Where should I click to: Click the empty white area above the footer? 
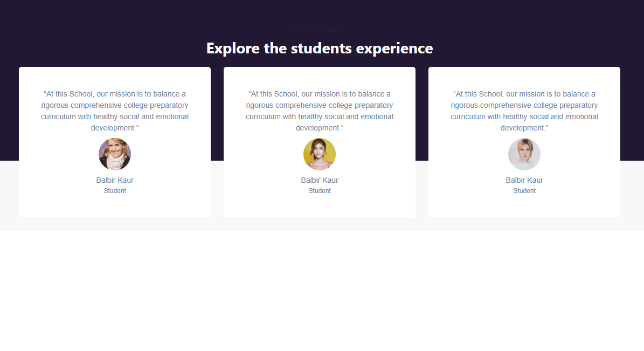pyautogui.click(x=322, y=280)
